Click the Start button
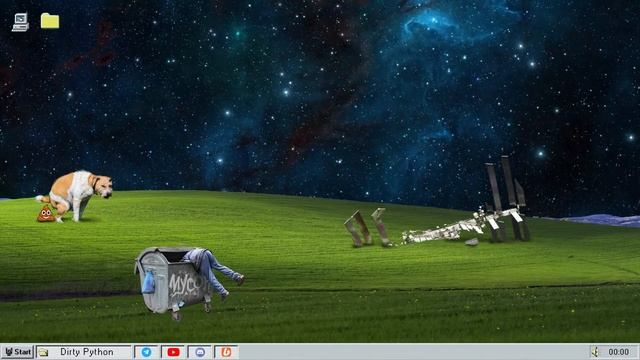The image size is (640, 360). point(17,352)
